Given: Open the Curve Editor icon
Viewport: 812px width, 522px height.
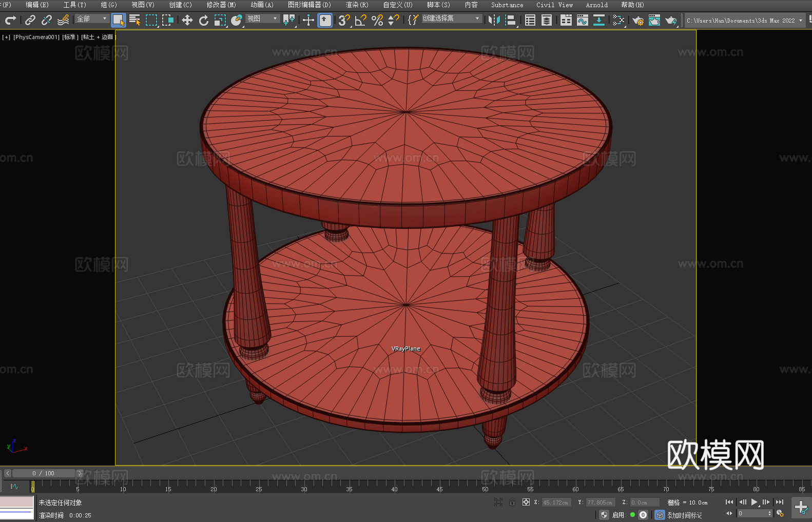Looking at the screenshot, I should 582,20.
